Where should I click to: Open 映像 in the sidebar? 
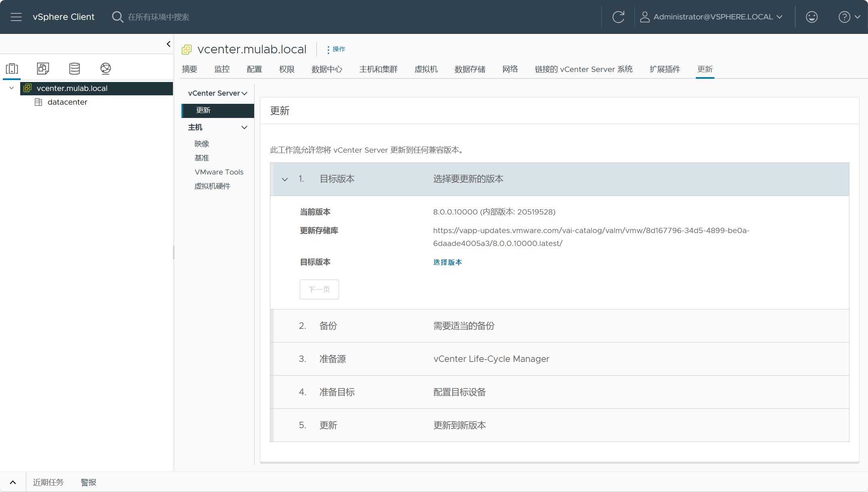tap(202, 144)
